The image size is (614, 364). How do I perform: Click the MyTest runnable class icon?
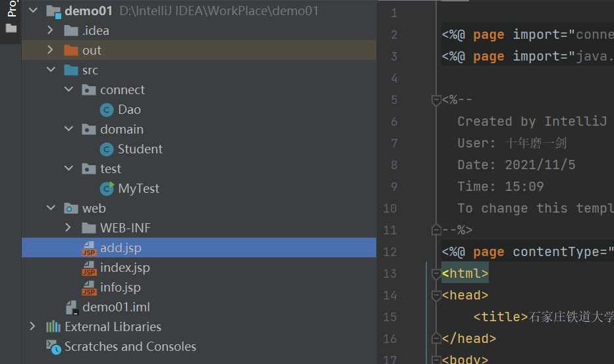point(107,189)
